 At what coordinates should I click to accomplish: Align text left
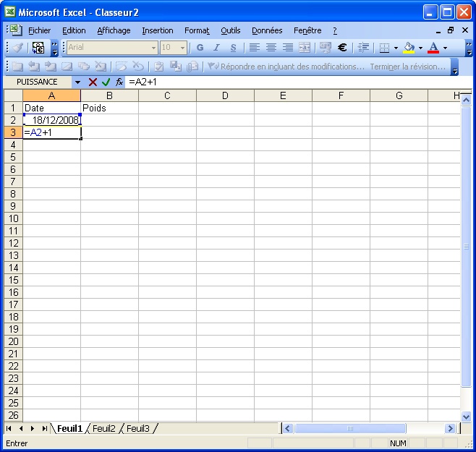[x=255, y=48]
